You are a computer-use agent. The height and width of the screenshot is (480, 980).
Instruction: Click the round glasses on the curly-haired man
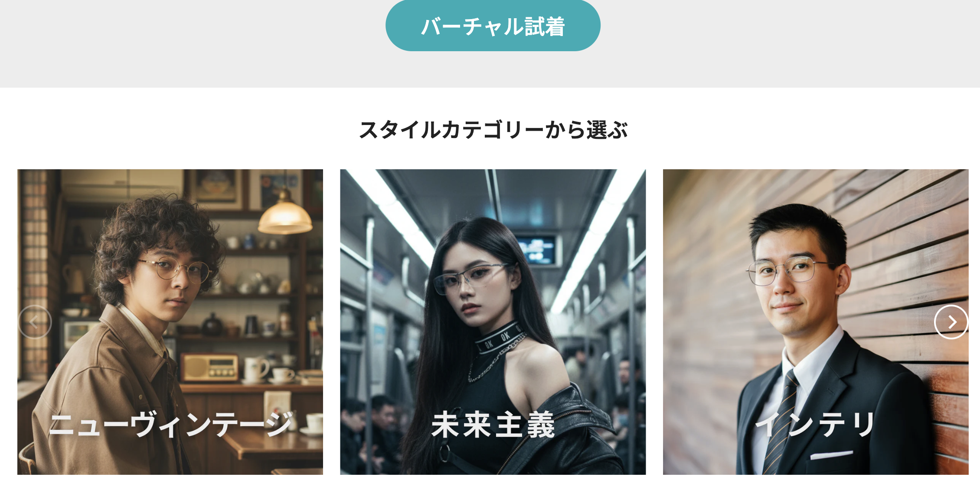click(x=176, y=270)
